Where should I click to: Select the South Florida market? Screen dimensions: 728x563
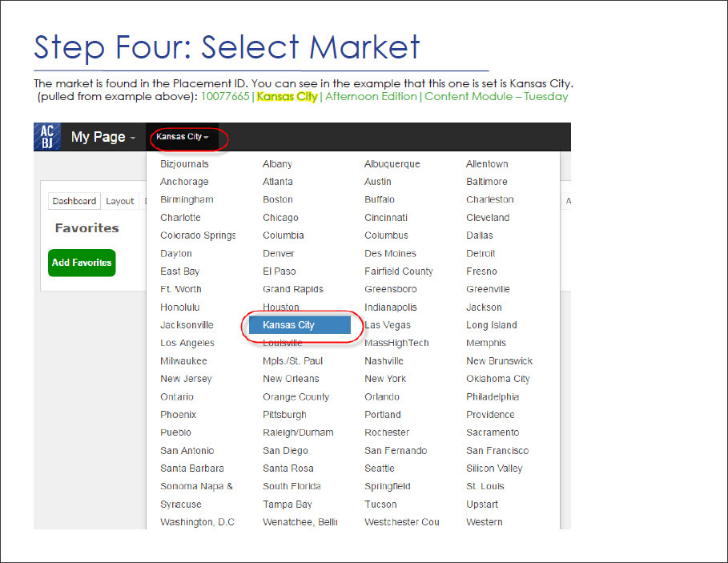coord(292,486)
